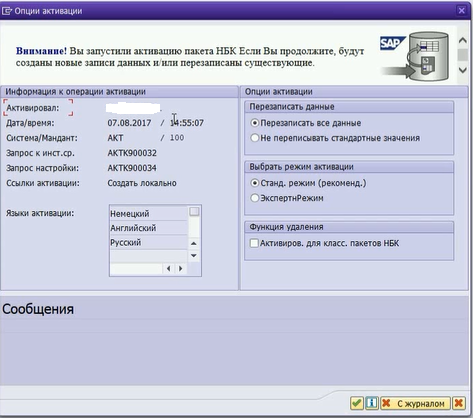Close the 'Опции активации' dialog window
The width and height of the screenshot is (473, 418).
pos(462,11)
